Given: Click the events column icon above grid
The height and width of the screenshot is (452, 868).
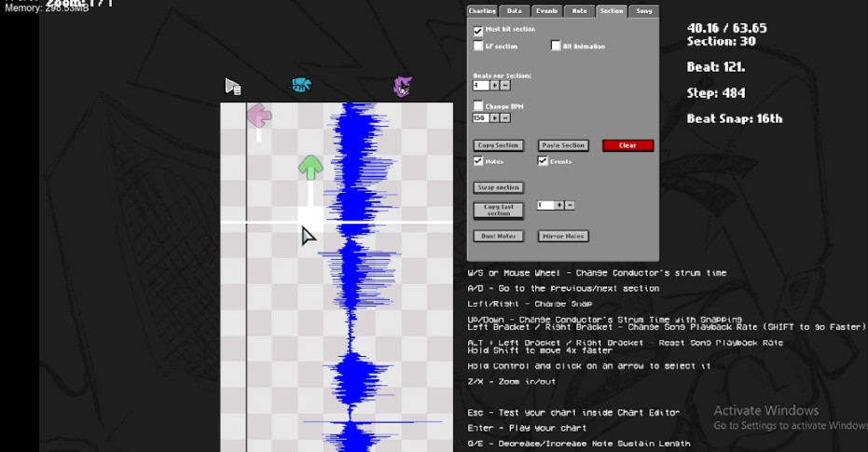Looking at the screenshot, I should 232,87.
